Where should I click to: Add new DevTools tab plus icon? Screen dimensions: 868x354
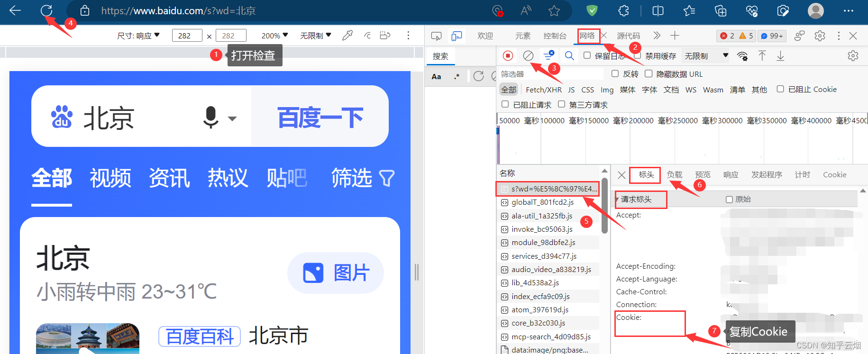pyautogui.click(x=675, y=36)
